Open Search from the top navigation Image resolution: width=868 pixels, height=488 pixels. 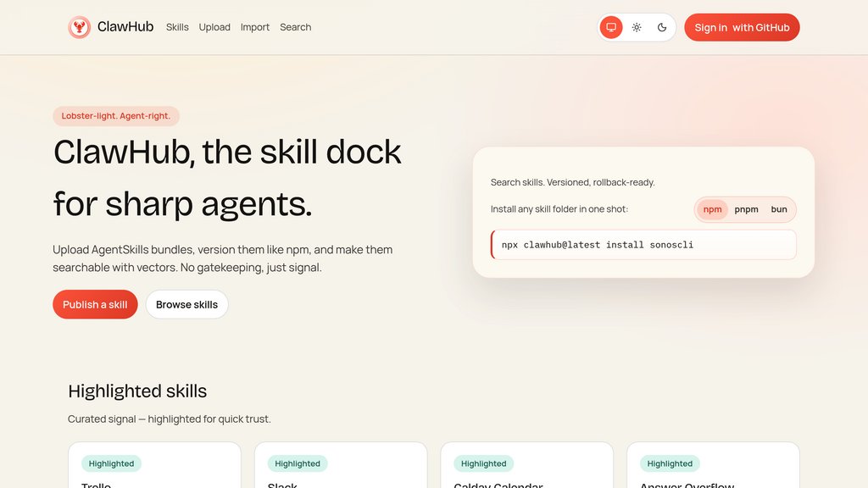click(x=295, y=27)
